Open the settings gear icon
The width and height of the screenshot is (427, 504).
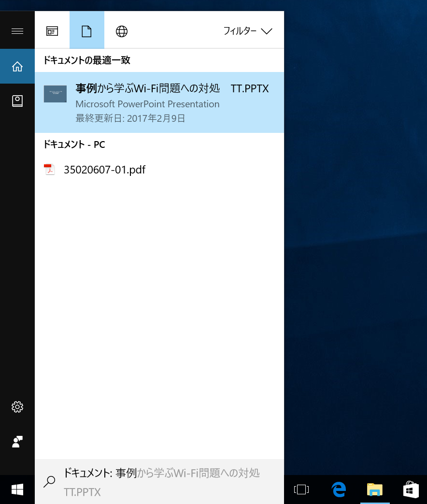click(x=17, y=406)
